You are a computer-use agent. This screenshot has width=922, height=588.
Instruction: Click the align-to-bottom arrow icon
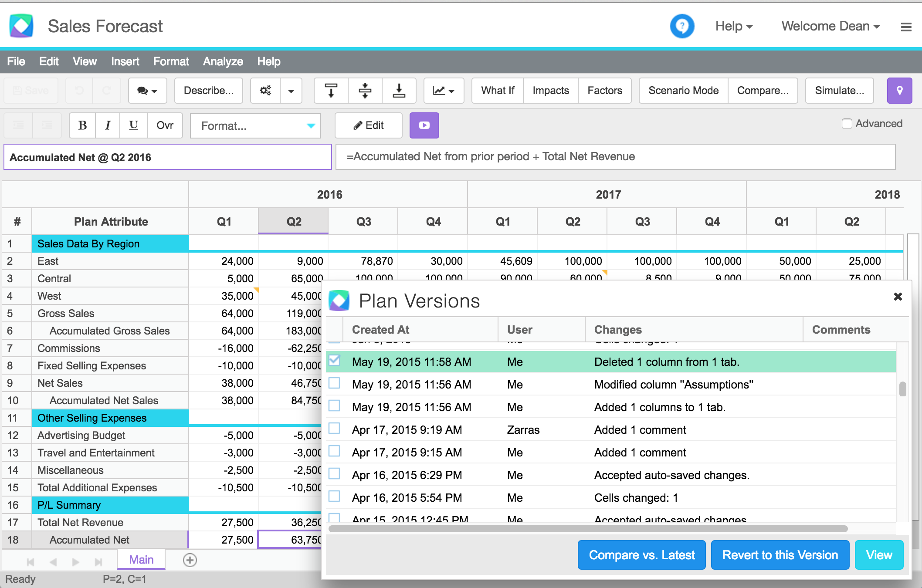(399, 91)
